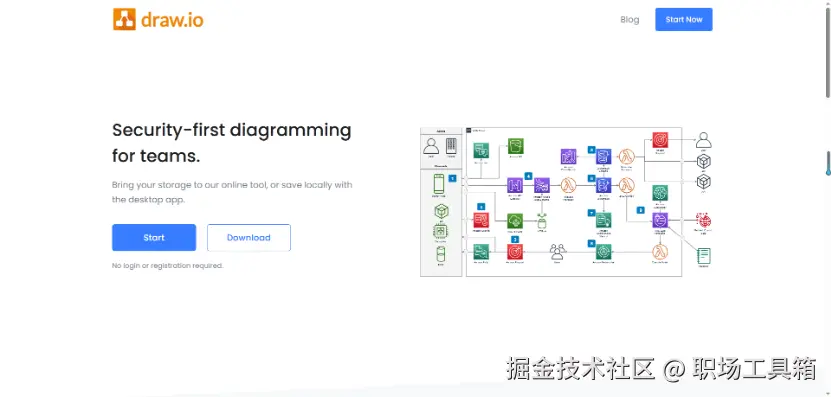Click the Start Now button
831x397 pixels.
tap(684, 20)
